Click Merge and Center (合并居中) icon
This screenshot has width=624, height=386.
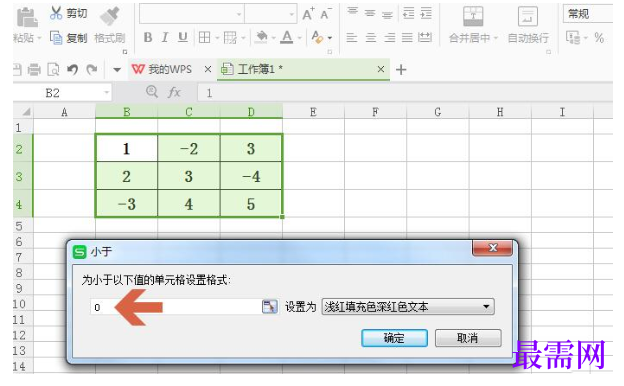coord(473,17)
